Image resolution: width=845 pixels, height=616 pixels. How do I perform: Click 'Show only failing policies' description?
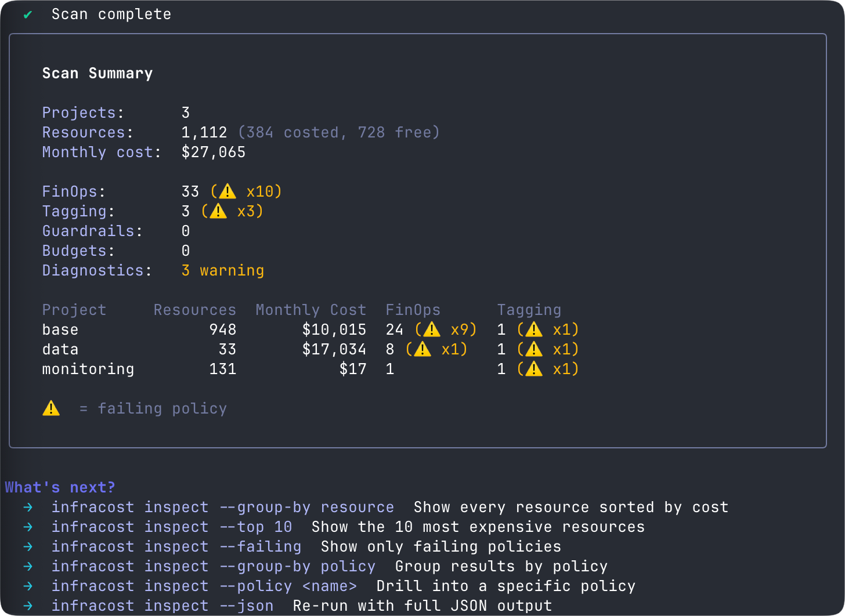(441, 547)
